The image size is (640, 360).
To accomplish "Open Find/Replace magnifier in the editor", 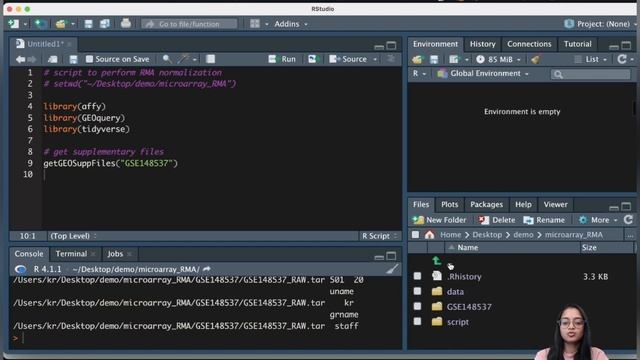I will [167, 59].
